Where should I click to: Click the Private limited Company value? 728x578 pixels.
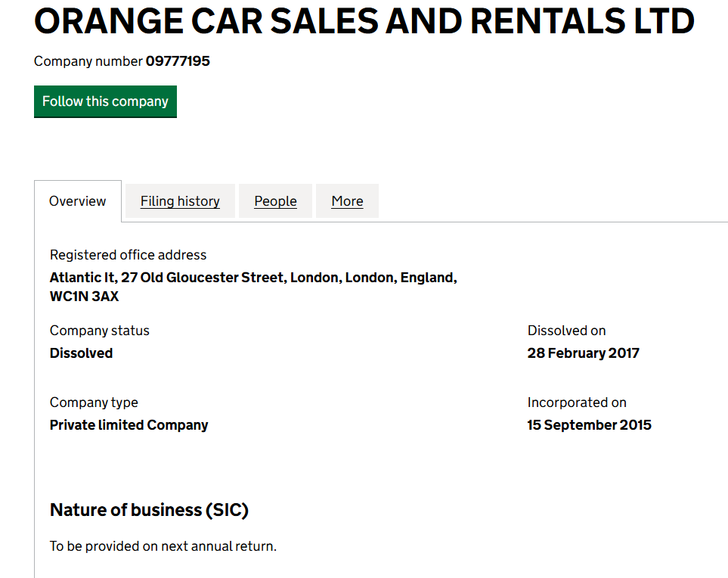(129, 425)
